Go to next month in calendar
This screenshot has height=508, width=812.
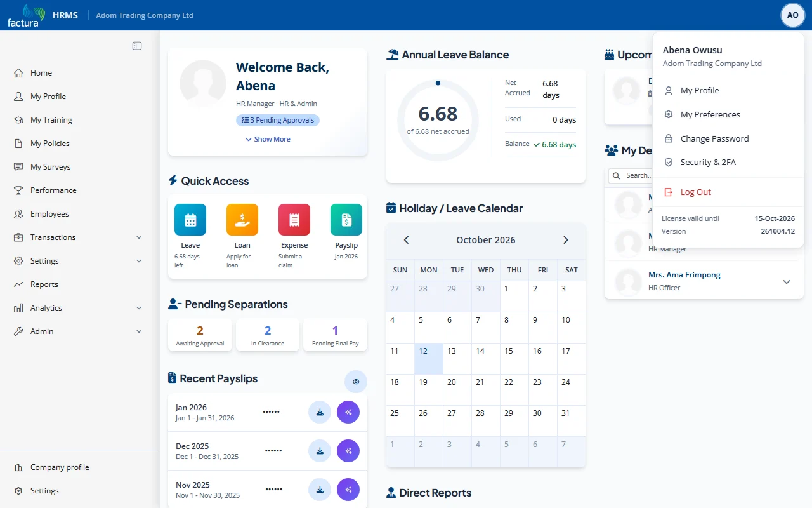[x=566, y=240]
